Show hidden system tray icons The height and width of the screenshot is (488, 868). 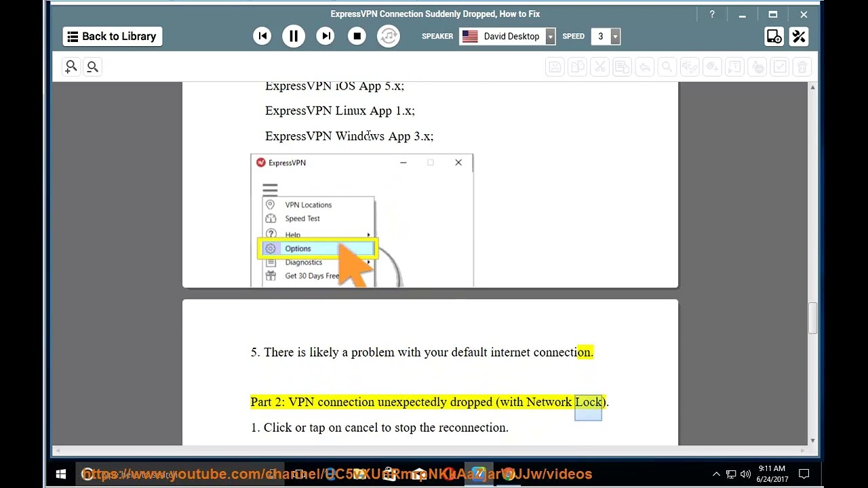[x=716, y=474]
